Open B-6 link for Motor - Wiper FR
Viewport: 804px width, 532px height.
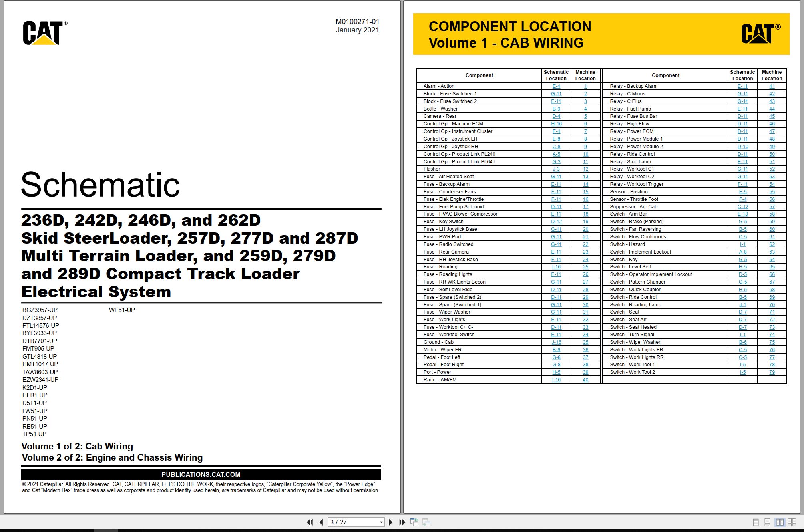[x=556, y=350]
